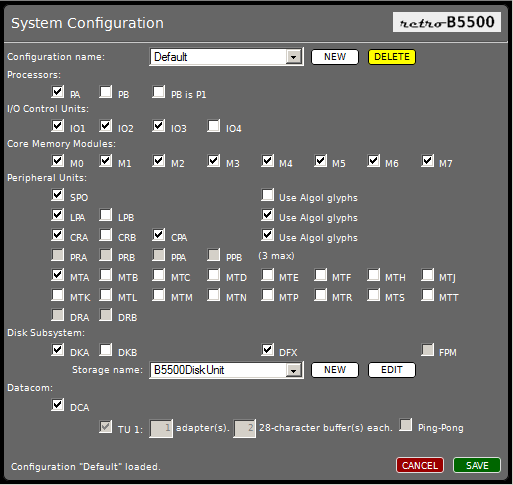This screenshot has height=485, width=513.
Task: Click the adapter(s) count field
Action: (x=161, y=428)
